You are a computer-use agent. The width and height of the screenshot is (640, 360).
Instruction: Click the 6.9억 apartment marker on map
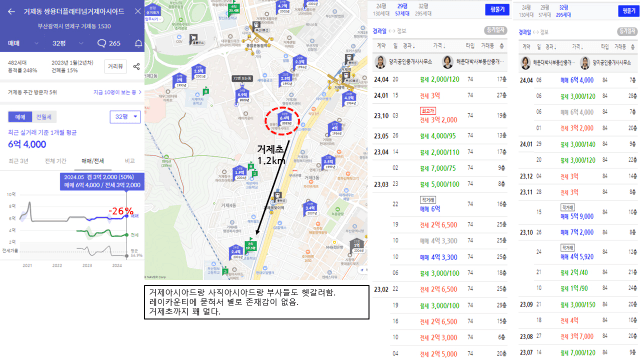[x=242, y=95]
